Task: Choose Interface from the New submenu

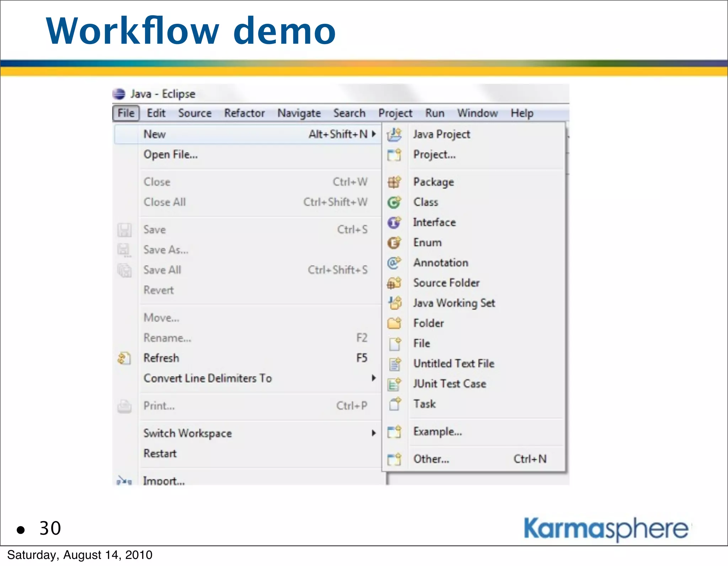Action: tap(434, 222)
